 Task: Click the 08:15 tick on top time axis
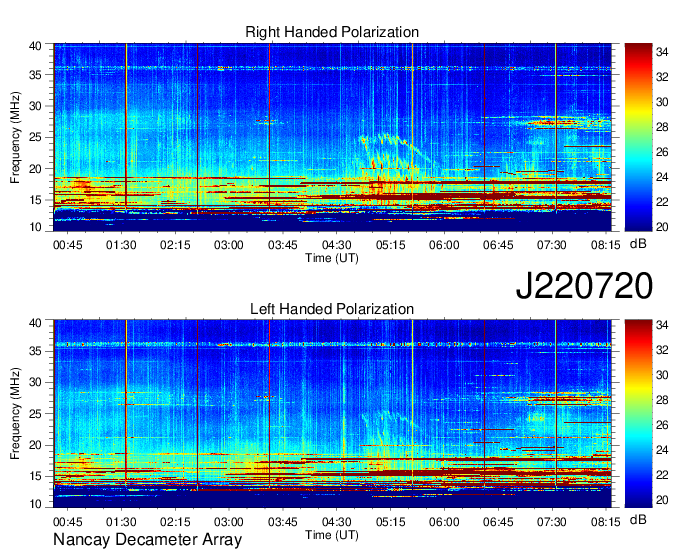(605, 245)
